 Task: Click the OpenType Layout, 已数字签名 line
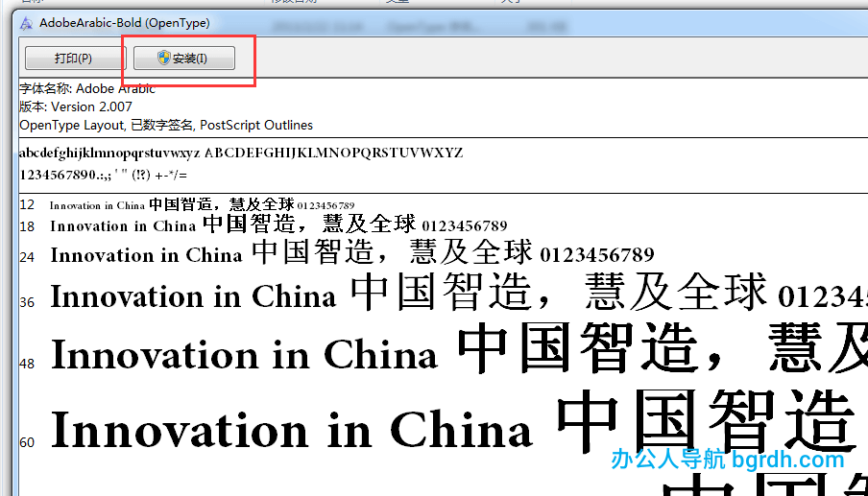coord(166,125)
